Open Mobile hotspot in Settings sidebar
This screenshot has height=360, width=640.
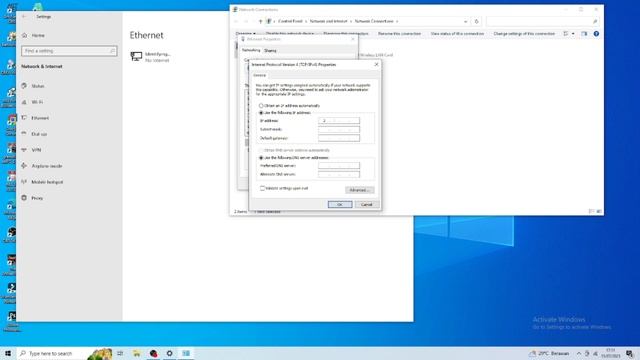[47, 182]
